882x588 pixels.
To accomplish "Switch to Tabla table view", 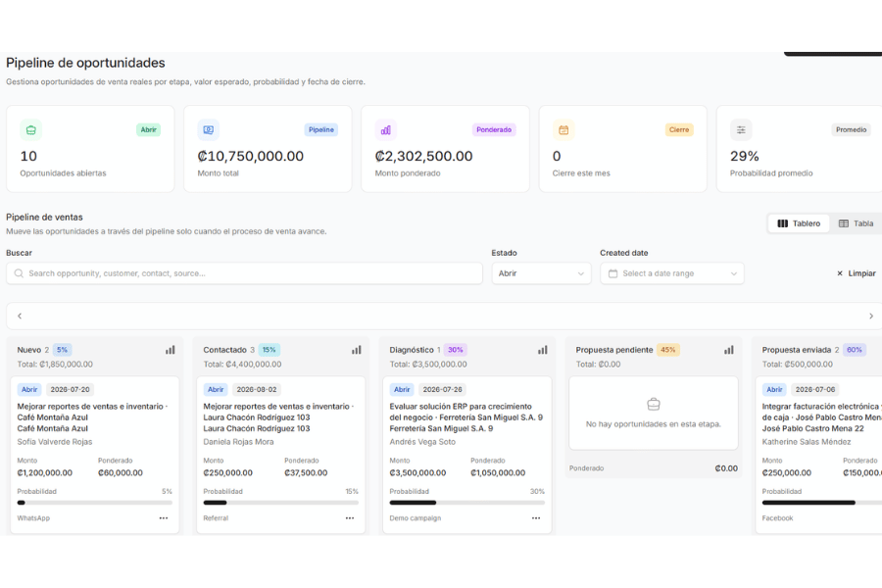I will (x=857, y=223).
